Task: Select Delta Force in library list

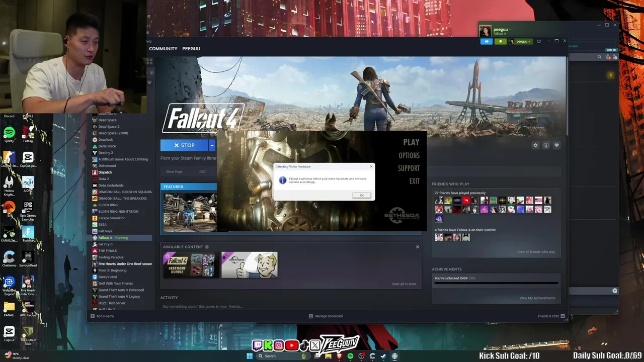Action: pyautogui.click(x=107, y=146)
